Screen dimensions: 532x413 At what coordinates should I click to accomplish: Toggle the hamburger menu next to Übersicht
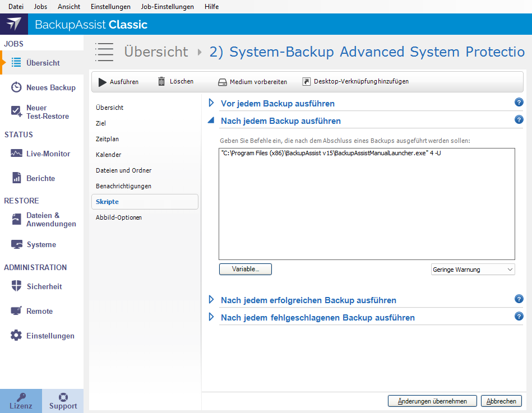pos(104,52)
